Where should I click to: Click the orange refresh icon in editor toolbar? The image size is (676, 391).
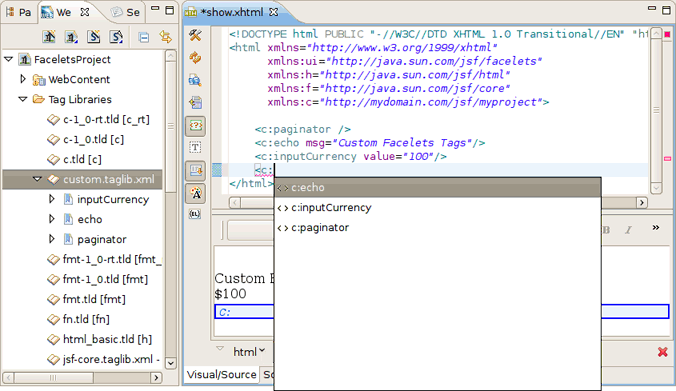click(x=195, y=58)
